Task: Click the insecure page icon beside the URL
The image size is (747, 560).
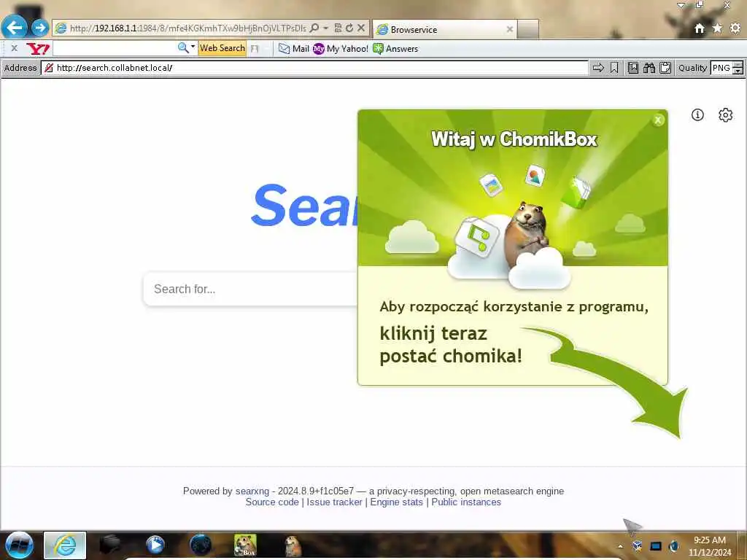Action: pyautogui.click(x=49, y=68)
